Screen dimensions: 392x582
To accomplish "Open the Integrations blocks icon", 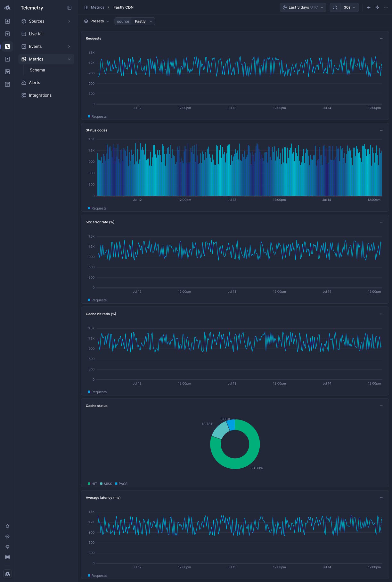I will 24,95.
